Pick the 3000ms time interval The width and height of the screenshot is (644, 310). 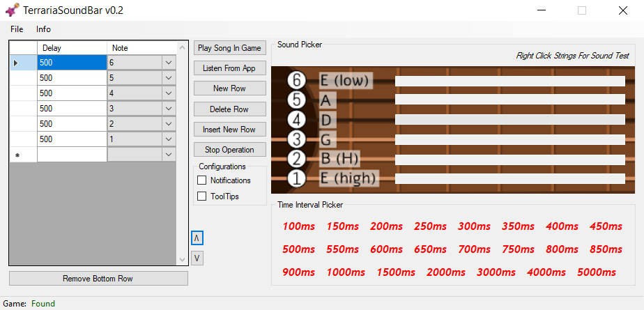click(x=496, y=272)
